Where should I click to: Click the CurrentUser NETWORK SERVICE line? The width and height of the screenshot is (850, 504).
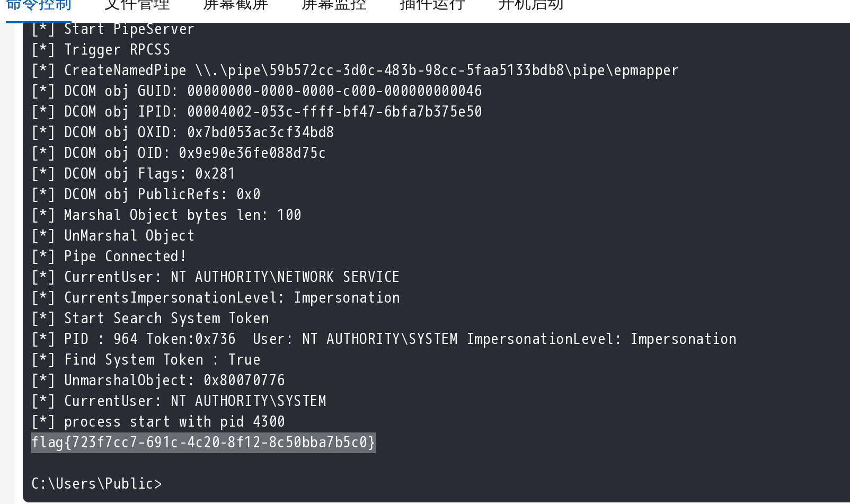click(x=215, y=277)
